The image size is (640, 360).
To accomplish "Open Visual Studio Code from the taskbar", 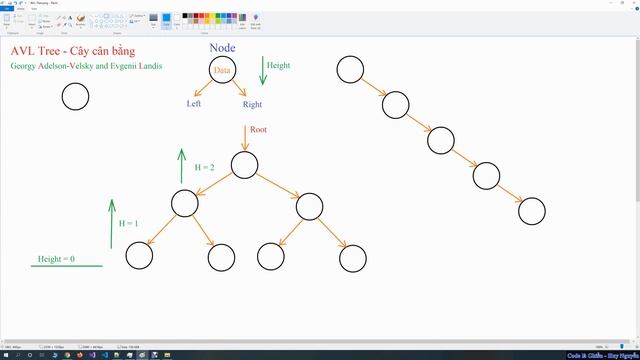I will pos(104,355).
